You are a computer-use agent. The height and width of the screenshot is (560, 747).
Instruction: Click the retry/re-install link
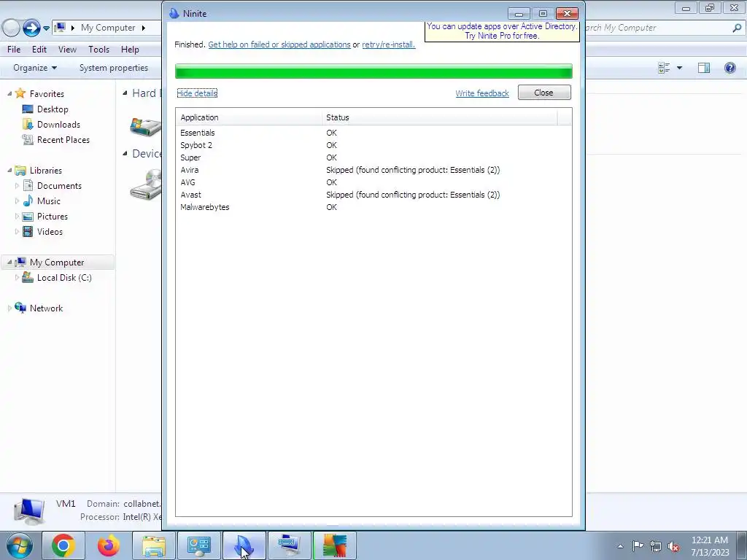tap(388, 44)
